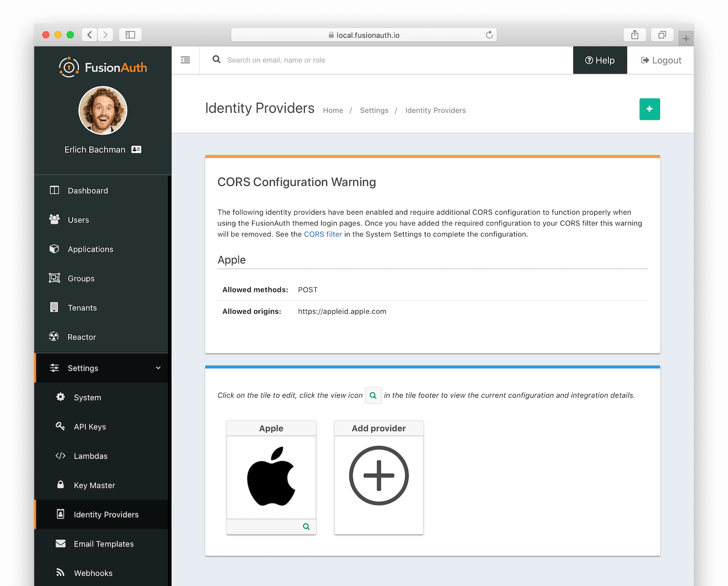728x586 pixels.
Task: Select the Tenants menu item
Action: tap(101, 308)
